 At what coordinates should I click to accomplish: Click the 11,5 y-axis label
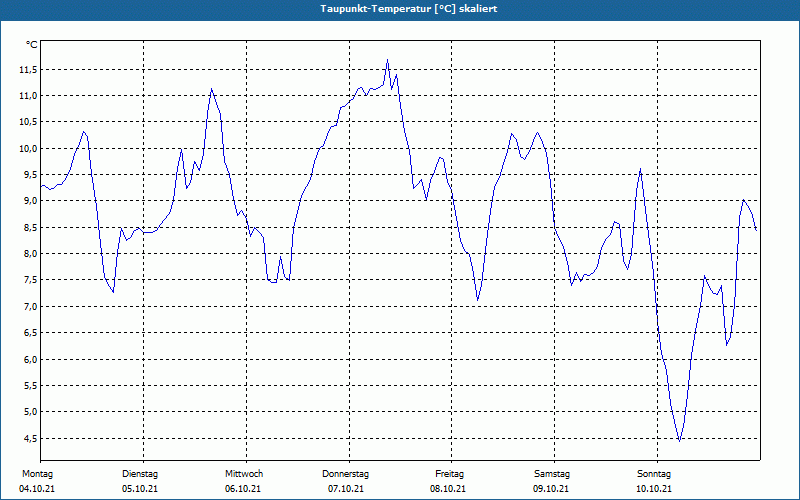coord(28,69)
